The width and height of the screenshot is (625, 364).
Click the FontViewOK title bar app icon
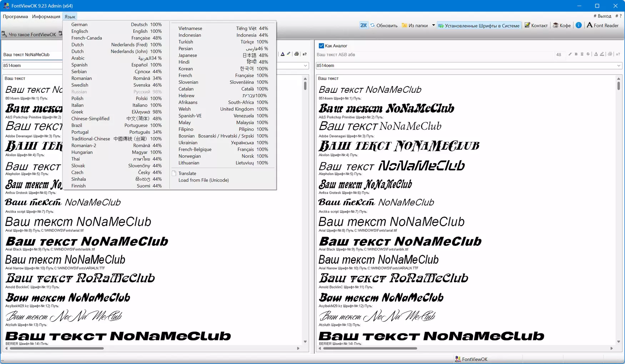[x=6, y=6]
